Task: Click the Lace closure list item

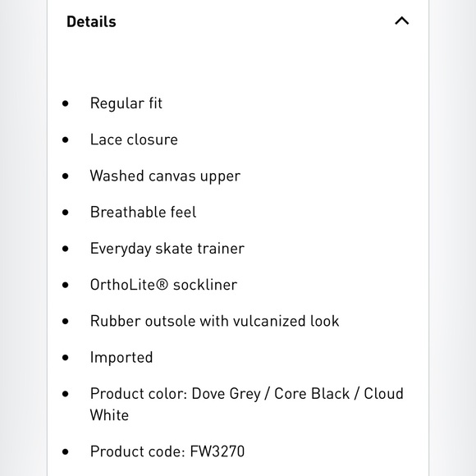Action: coord(134,140)
